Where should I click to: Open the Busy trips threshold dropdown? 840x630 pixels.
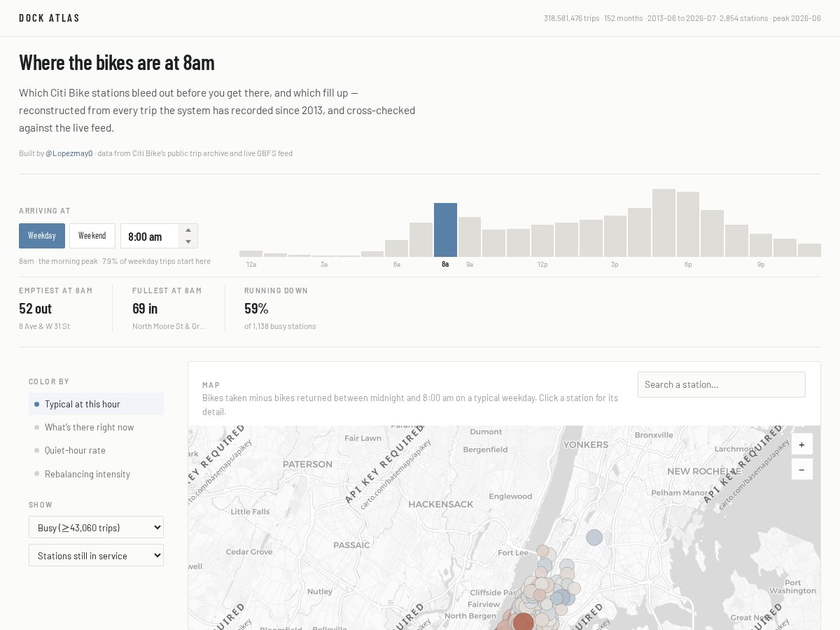tap(96, 527)
